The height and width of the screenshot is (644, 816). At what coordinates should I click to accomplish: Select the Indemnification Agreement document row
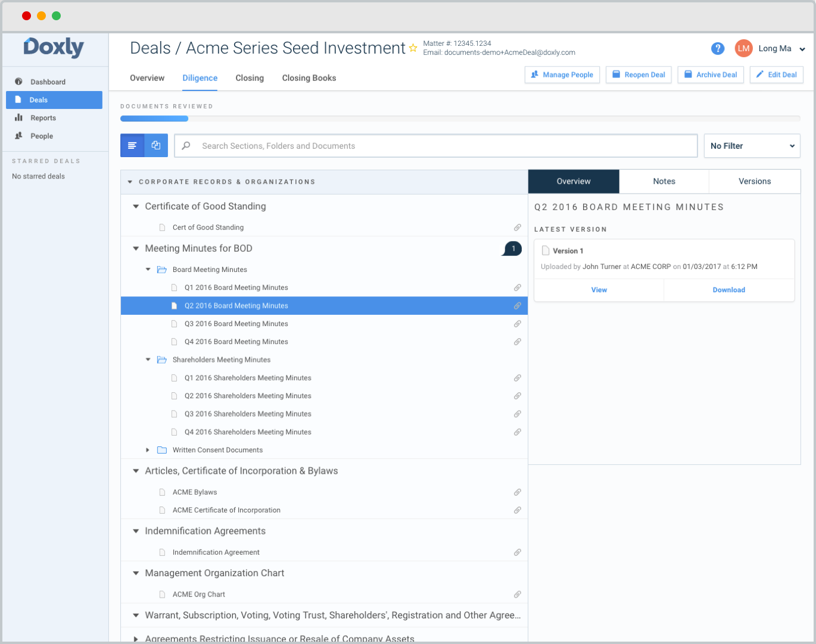(x=324, y=552)
